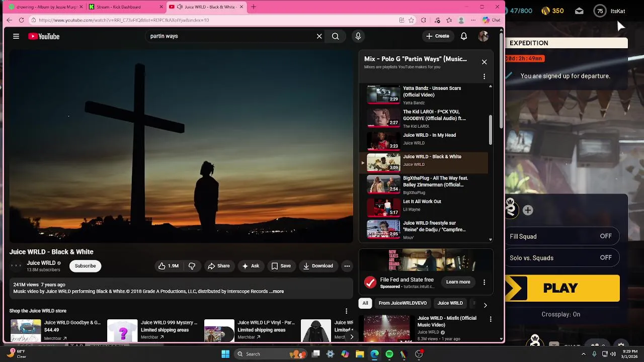The width and height of the screenshot is (644, 362).
Task: Click Learn more on the TurboTax ad
Action: coord(458,282)
